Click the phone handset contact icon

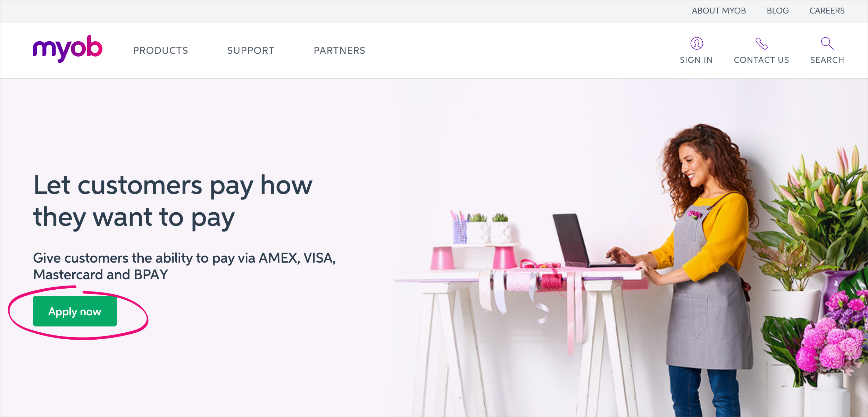click(761, 43)
